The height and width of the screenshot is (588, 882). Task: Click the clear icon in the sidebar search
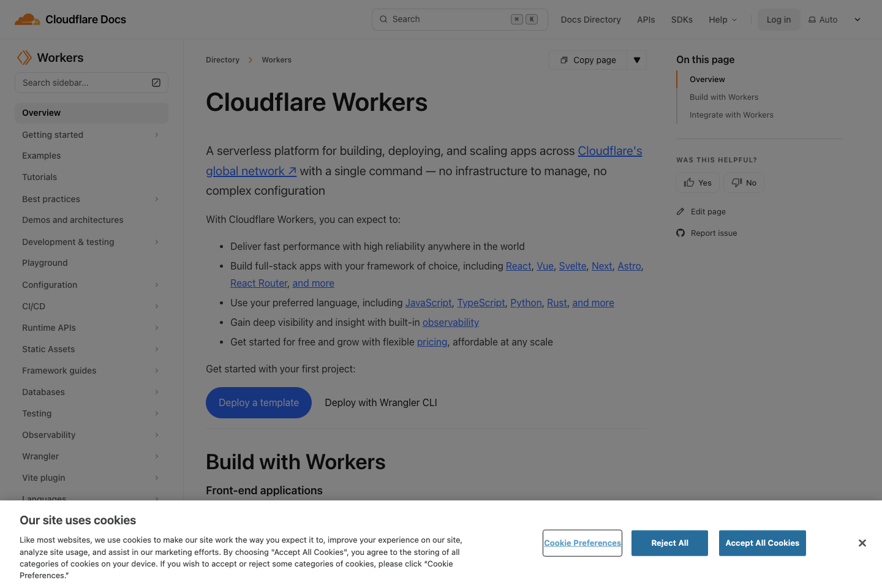(x=156, y=82)
